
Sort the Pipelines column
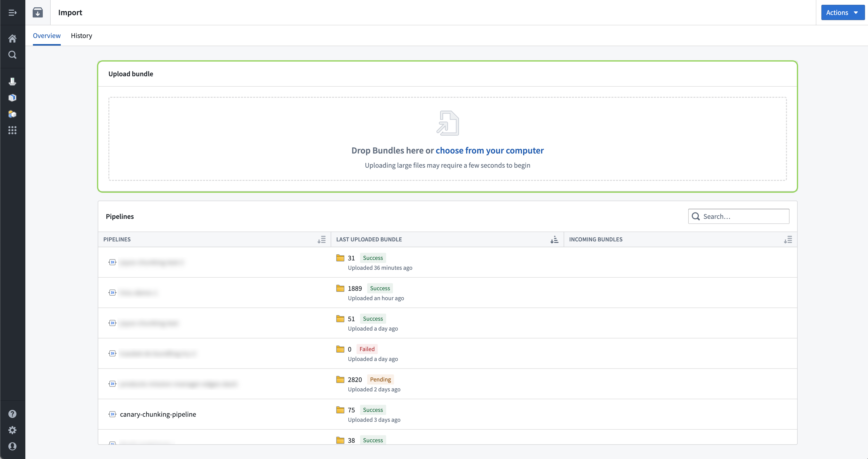click(322, 240)
